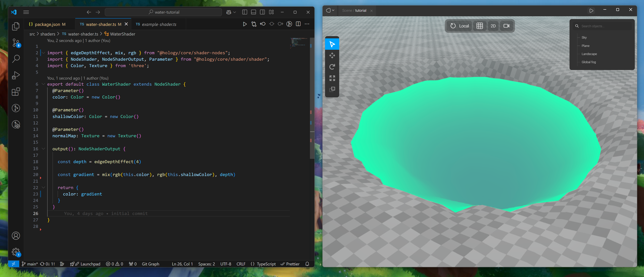Viewport: 644px width, 277px height.
Task: Click the scene Play button
Action: click(591, 11)
